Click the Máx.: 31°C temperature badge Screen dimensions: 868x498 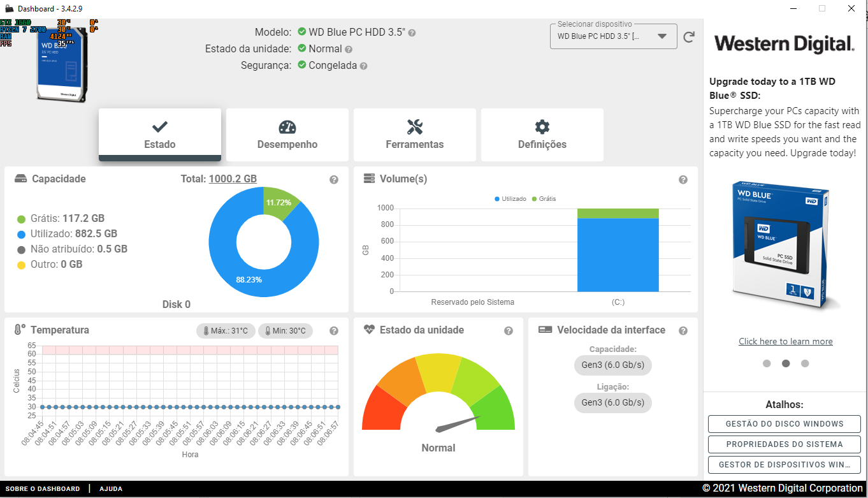pyautogui.click(x=226, y=331)
